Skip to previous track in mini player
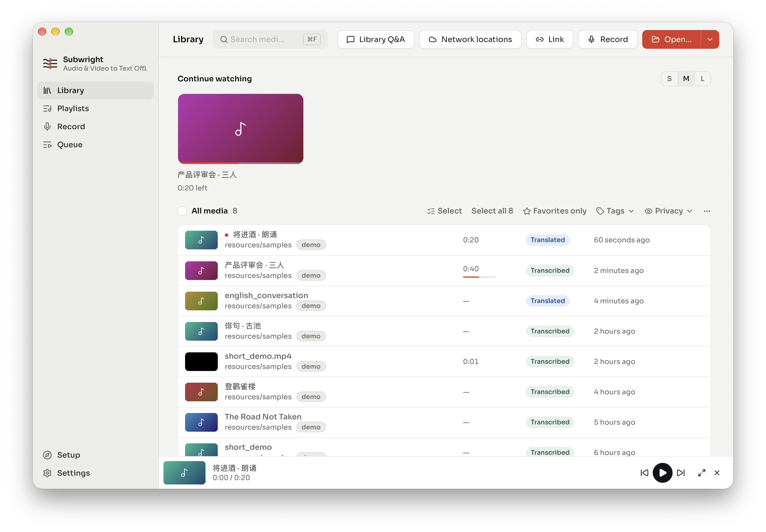766x532 pixels. click(644, 473)
